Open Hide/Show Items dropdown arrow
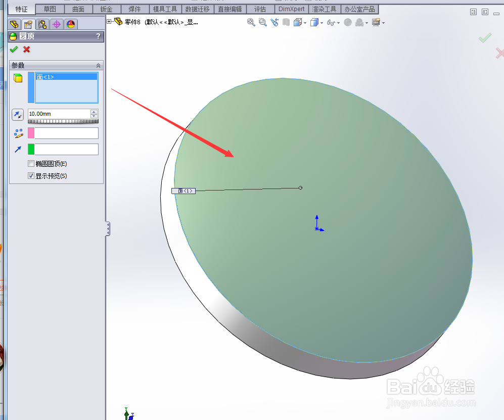Image resolution: width=504 pixels, height=420 pixels. pos(339,23)
